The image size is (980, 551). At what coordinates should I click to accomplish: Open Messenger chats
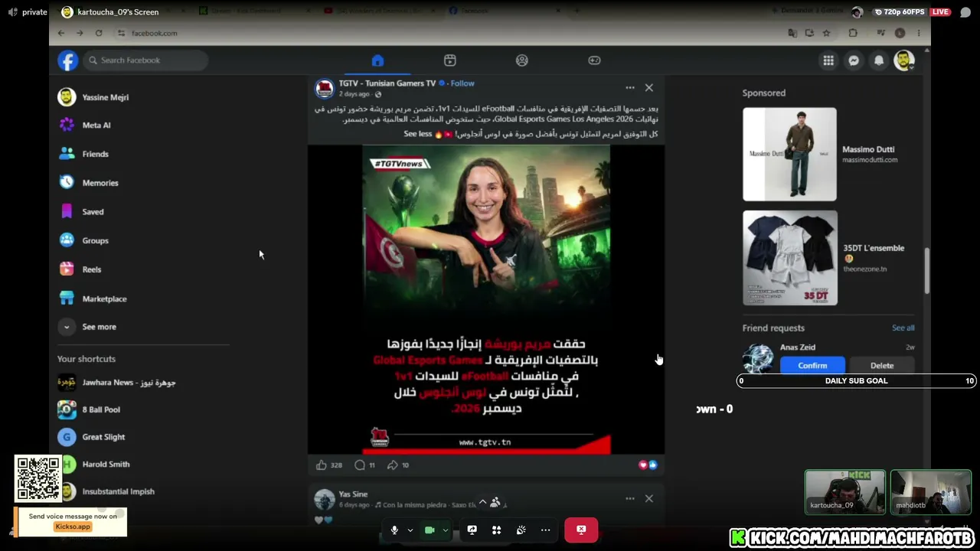pos(854,60)
